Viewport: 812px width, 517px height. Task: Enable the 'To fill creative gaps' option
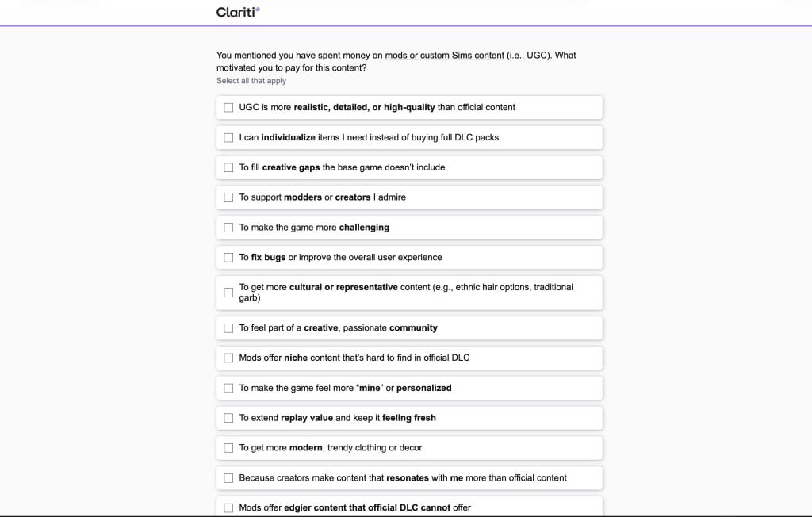pos(229,167)
